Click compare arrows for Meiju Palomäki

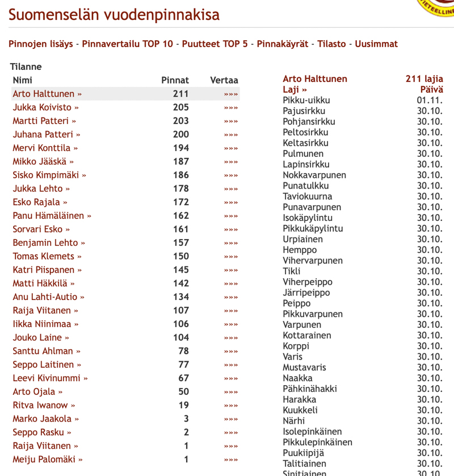click(x=230, y=460)
